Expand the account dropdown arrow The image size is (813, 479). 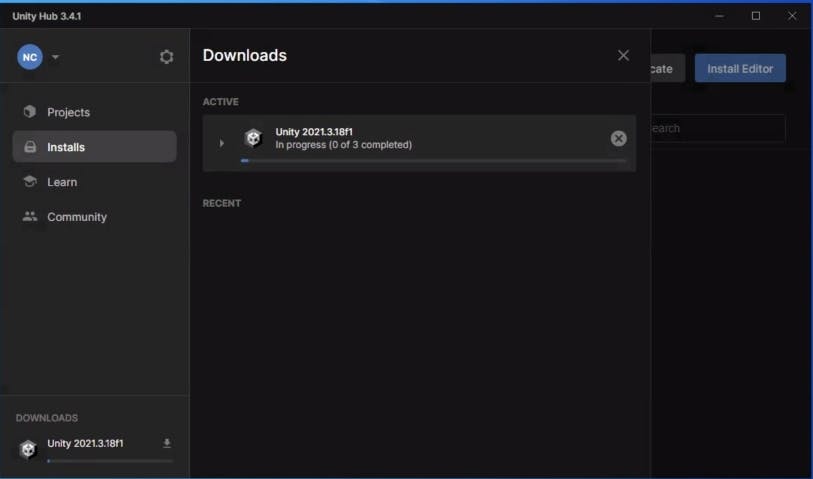click(55, 57)
